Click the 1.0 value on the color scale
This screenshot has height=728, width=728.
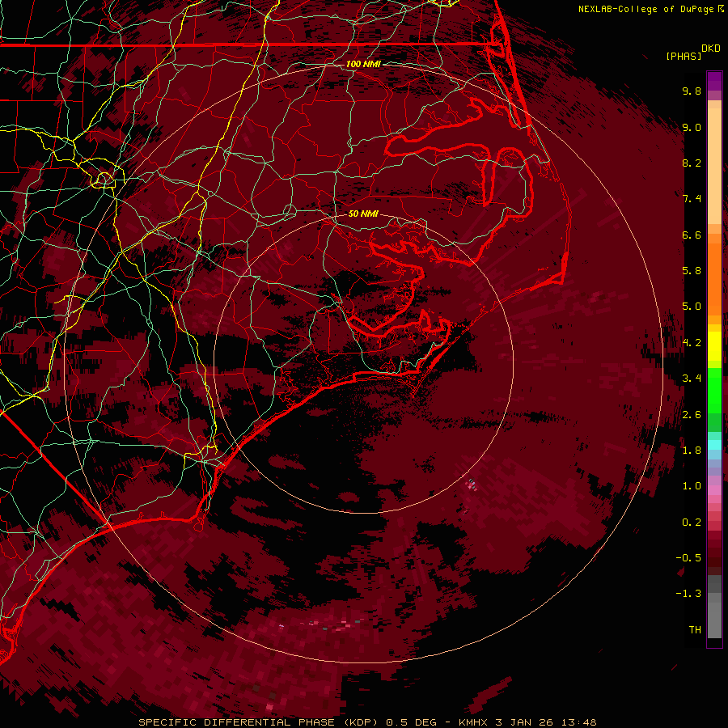(692, 486)
